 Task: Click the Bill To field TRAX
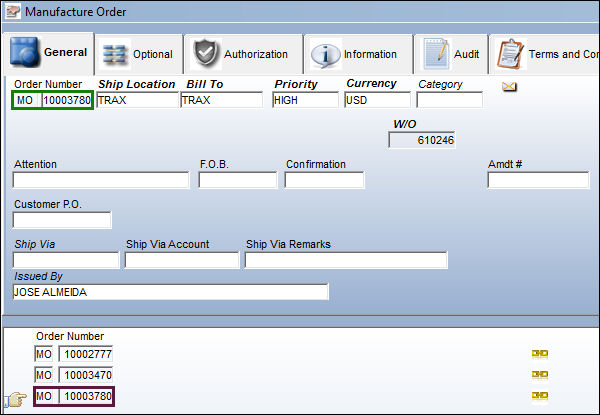(x=222, y=100)
